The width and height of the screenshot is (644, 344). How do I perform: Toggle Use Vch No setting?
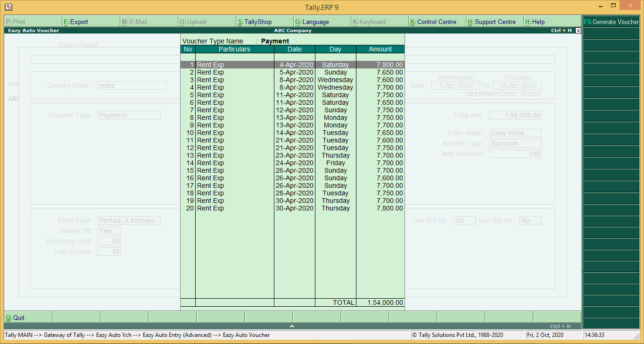click(x=465, y=220)
